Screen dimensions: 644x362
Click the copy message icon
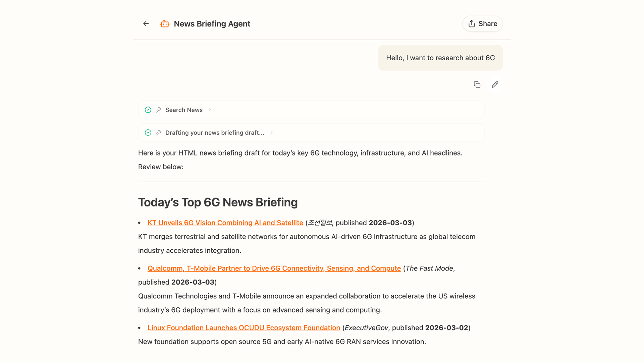[477, 84]
